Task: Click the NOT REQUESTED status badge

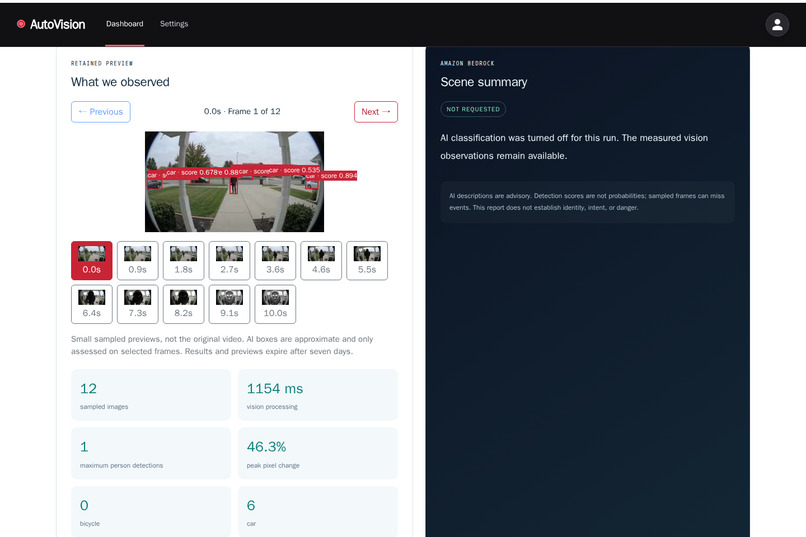Action: (473, 109)
